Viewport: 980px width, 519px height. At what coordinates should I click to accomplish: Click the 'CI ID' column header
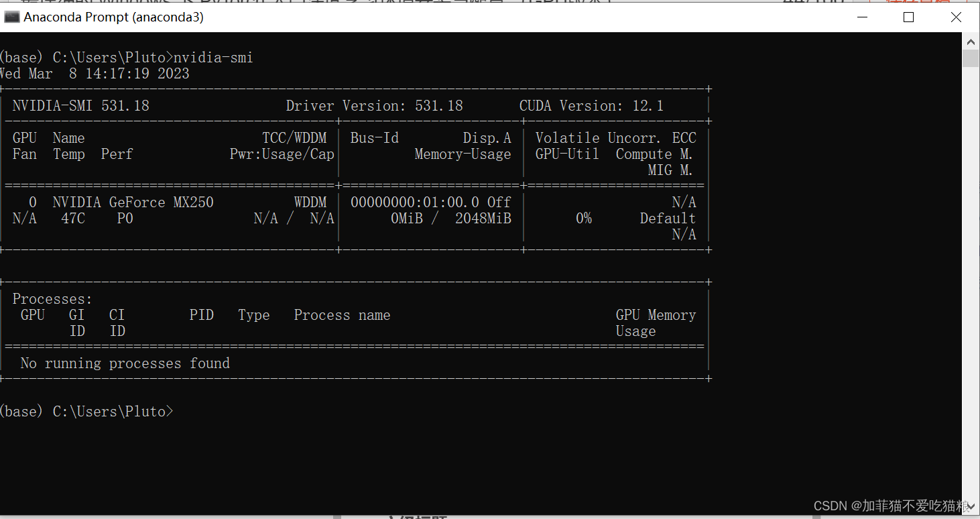(117, 323)
